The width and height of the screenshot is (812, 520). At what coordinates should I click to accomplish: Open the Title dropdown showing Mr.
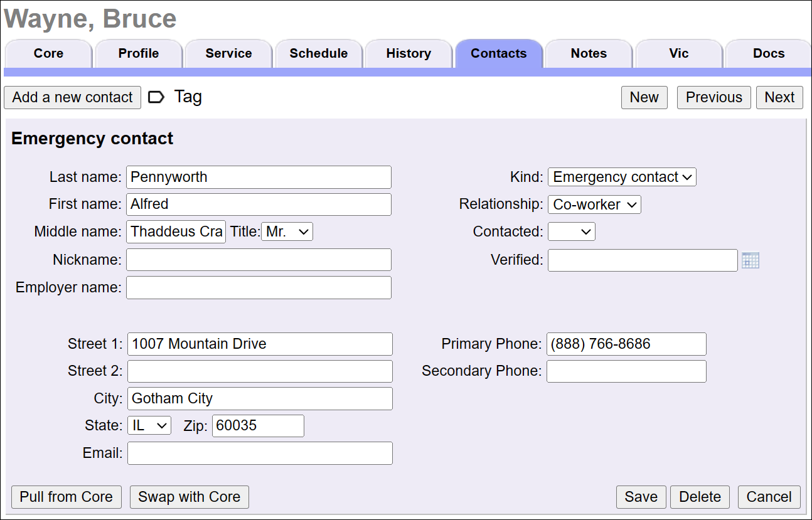pos(287,231)
